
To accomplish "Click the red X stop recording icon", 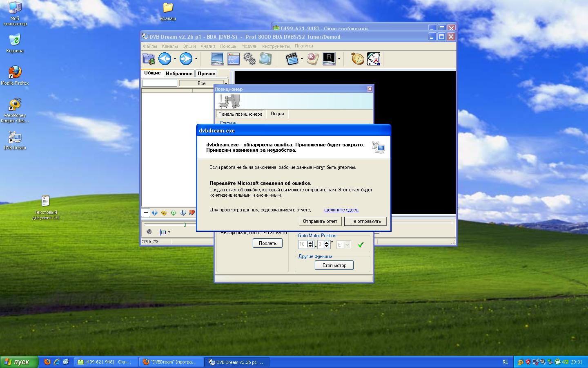I will pos(313,59).
